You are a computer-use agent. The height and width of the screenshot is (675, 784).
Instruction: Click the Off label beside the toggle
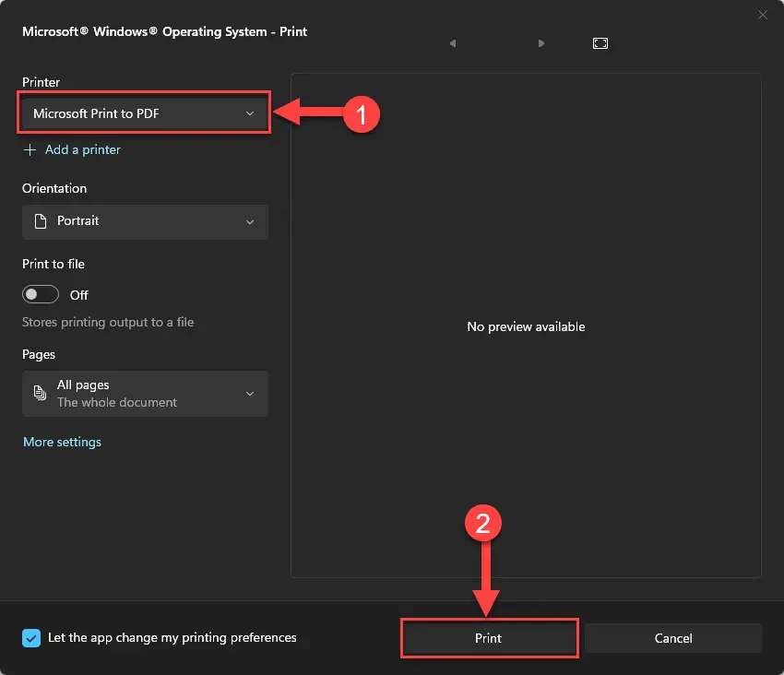(x=79, y=295)
